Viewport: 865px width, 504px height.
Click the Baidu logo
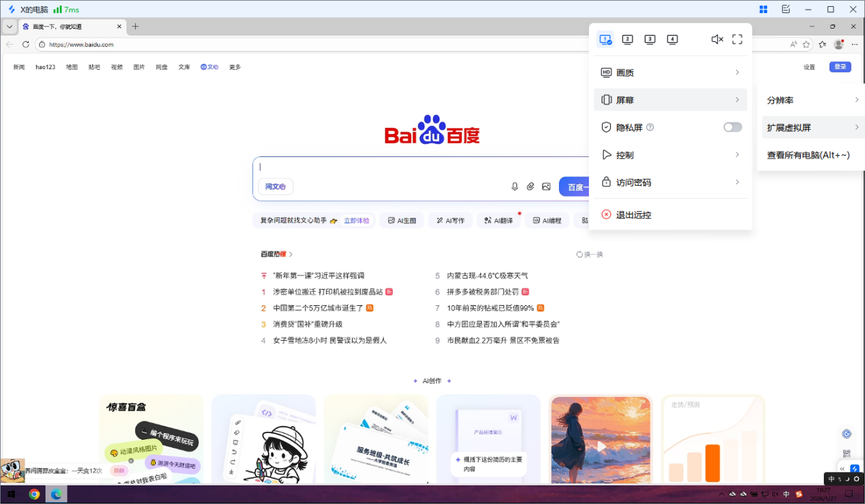[435, 132]
